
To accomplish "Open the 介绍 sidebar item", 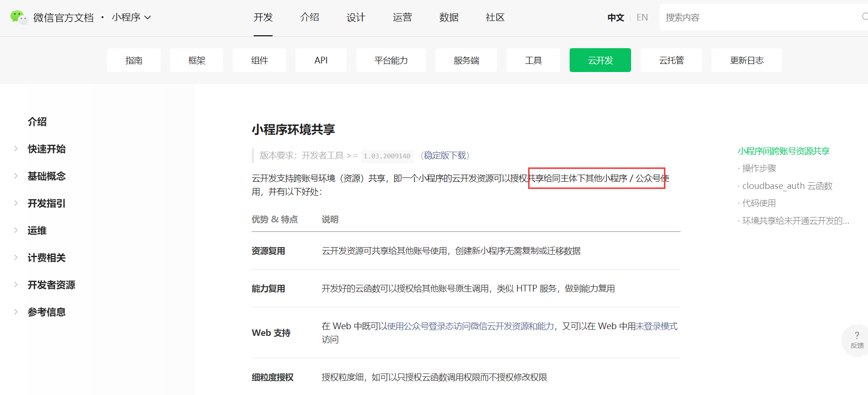I will [x=37, y=122].
